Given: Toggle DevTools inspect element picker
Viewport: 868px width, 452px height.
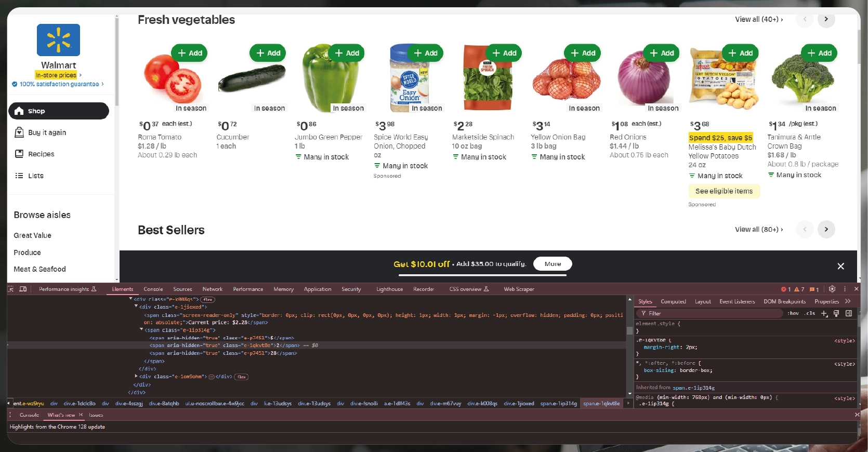Looking at the screenshot, I should [x=11, y=289].
